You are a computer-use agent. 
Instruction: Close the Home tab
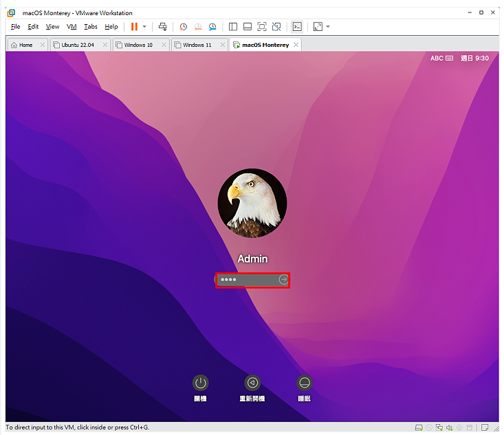point(43,45)
